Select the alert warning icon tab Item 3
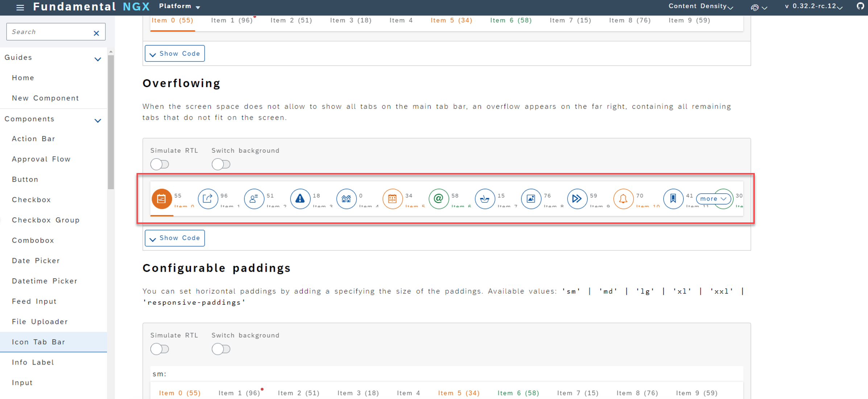Viewport: 868px width, 399px height. (x=300, y=199)
